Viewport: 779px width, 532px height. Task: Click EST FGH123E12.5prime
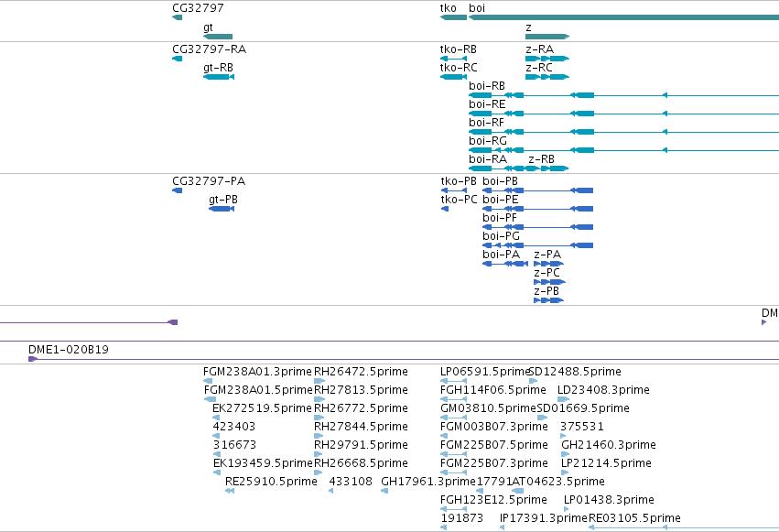454,509
